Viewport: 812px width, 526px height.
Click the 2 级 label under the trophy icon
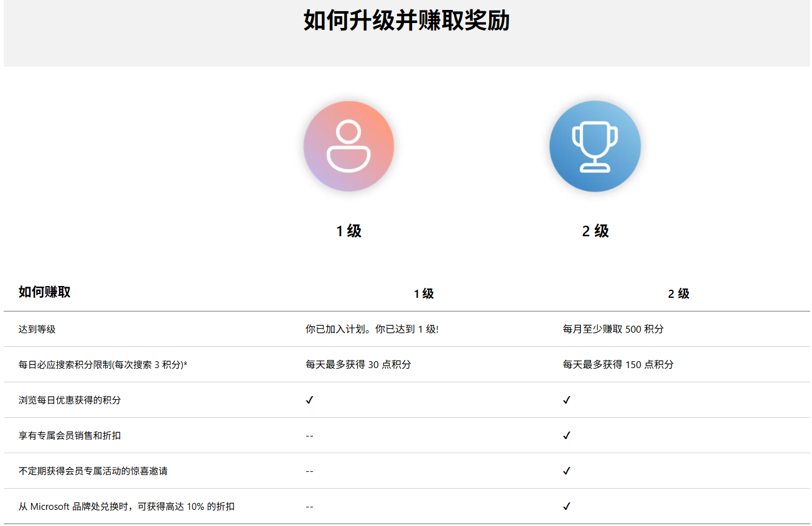click(x=595, y=231)
